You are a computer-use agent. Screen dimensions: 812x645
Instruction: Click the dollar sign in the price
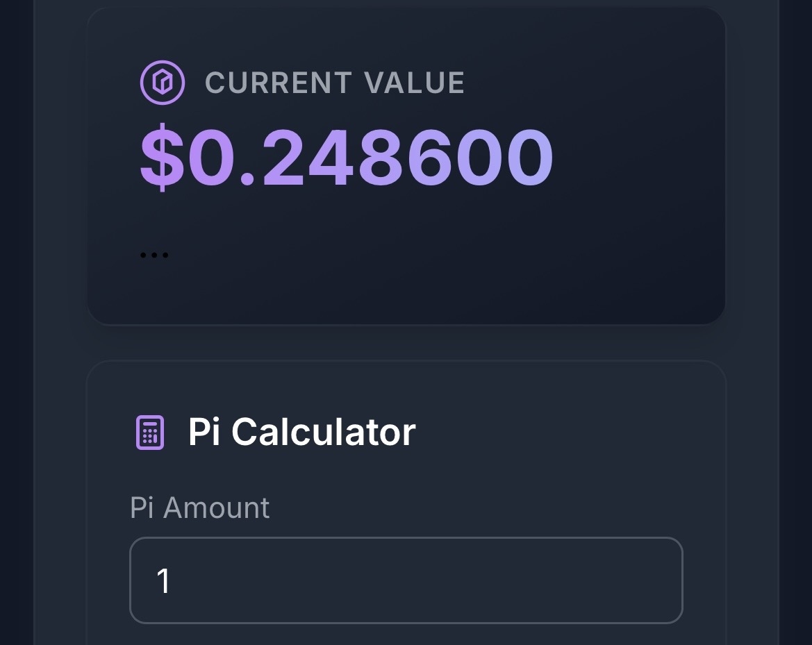pos(163,158)
